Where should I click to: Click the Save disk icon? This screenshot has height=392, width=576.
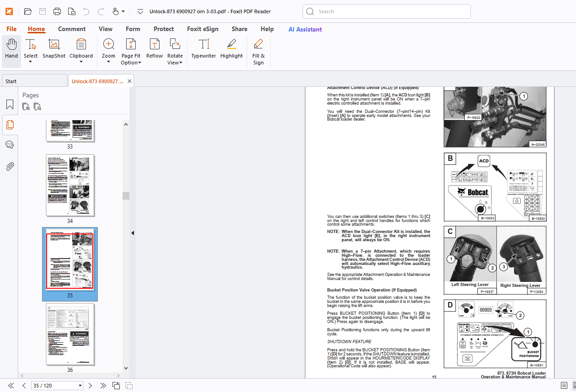tap(42, 11)
